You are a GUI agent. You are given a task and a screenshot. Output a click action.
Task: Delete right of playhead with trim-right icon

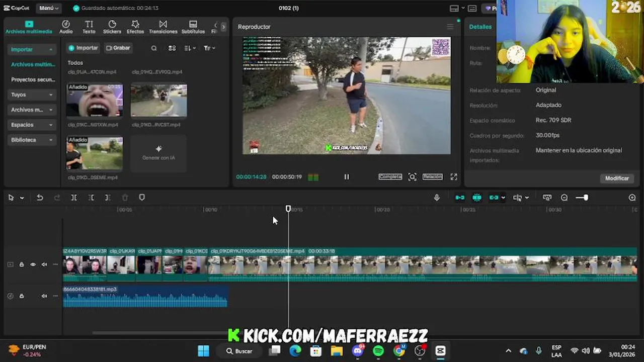(108, 198)
